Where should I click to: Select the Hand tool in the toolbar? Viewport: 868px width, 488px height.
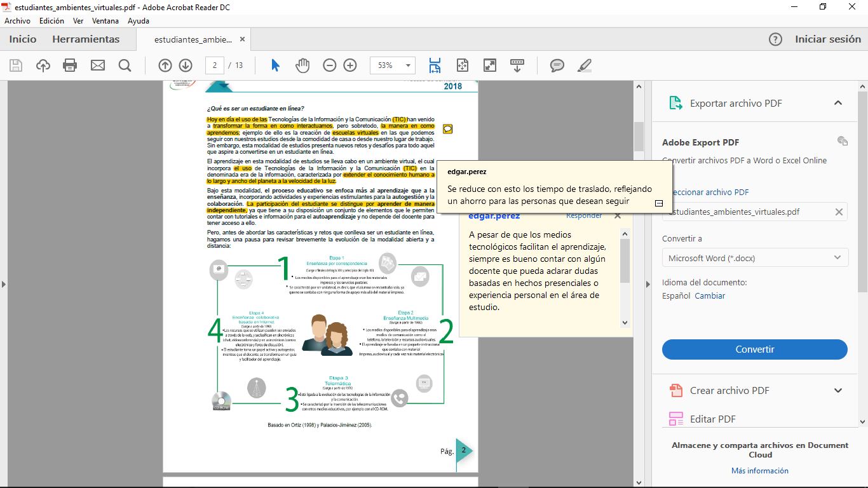tap(303, 65)
